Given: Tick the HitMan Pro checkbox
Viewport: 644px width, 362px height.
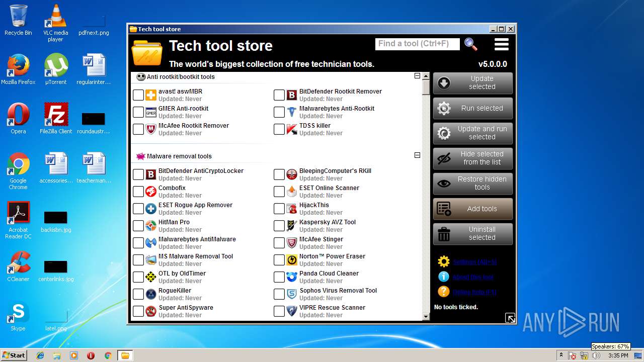Looking at the screenshot, I should click(138, 226).
